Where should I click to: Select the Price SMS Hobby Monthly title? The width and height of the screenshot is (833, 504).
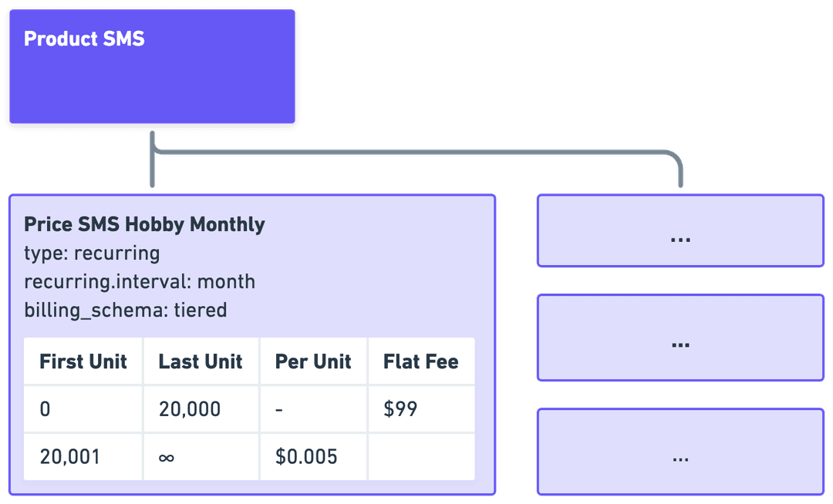(144, 224)
